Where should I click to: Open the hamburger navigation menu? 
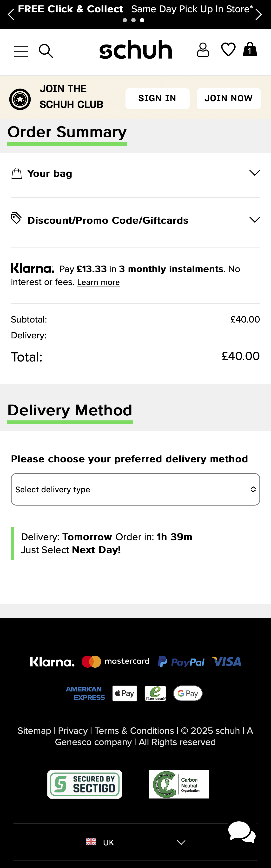point(21,51)
